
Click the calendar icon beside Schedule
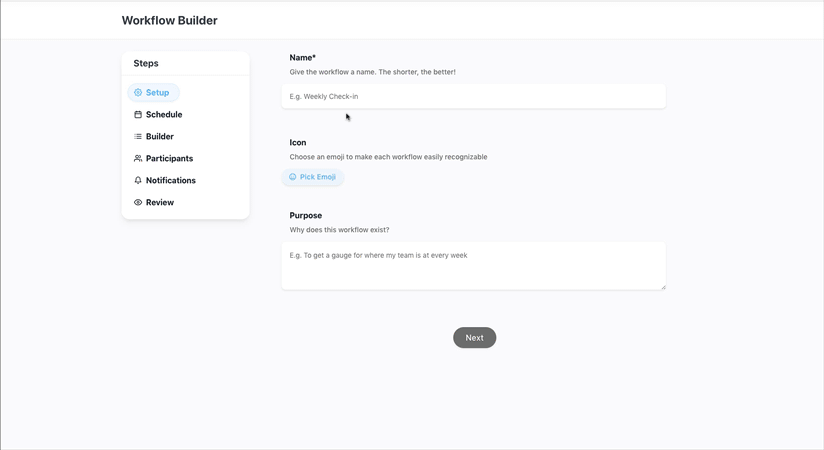click(x=138, y=115)
